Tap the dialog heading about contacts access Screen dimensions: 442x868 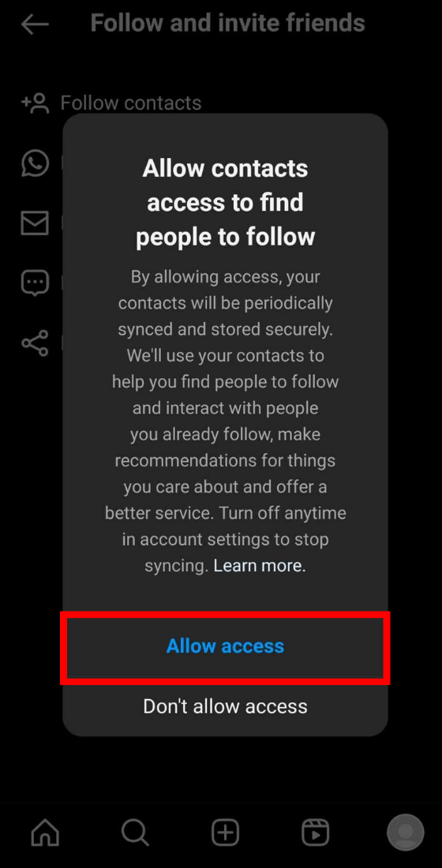pyautogui.click(x=225, y=203)
